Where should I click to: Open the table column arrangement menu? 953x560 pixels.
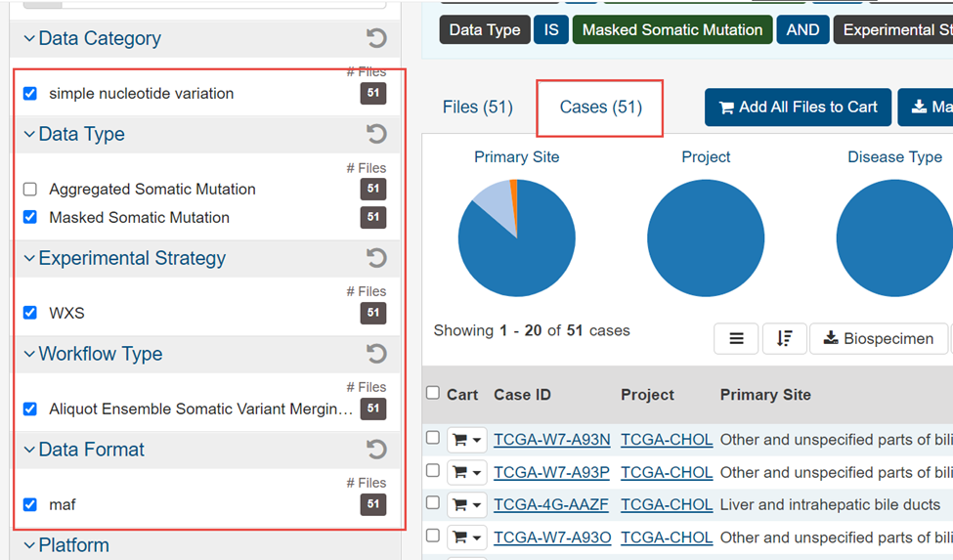736,338
